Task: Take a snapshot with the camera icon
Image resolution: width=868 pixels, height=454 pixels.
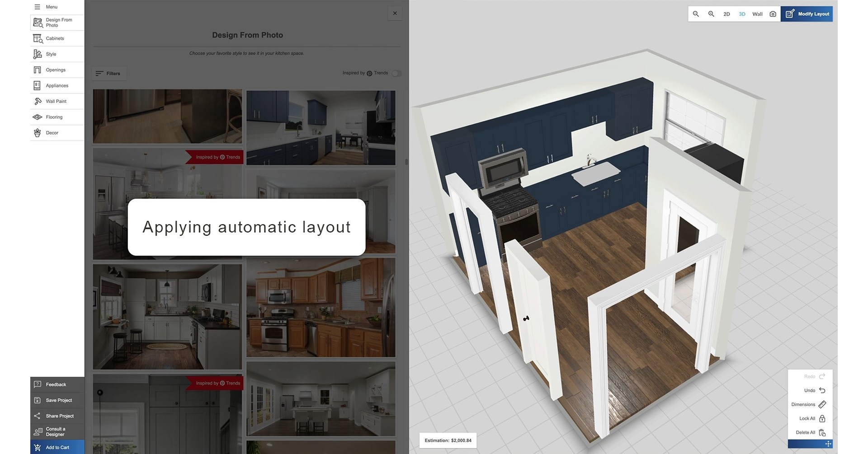Action: point(773,14)
